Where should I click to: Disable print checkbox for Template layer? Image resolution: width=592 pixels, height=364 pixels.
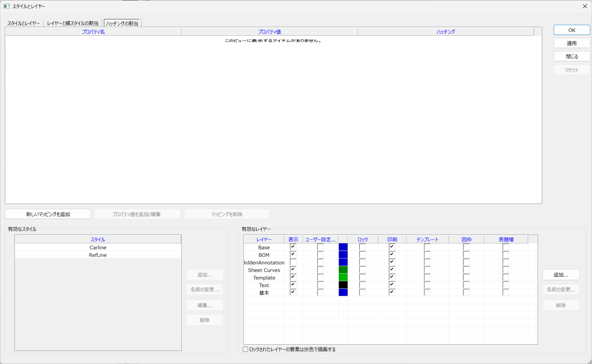[x=392, y=277]
